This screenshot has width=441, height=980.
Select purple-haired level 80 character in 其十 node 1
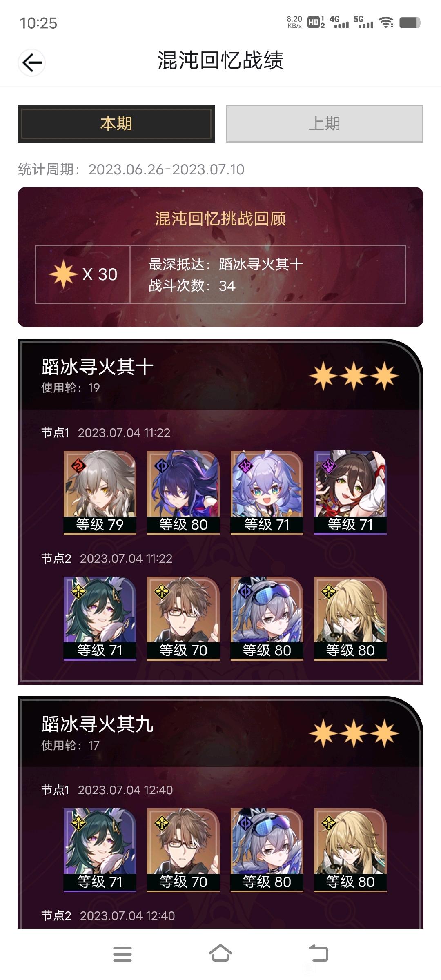coord(183,492)
